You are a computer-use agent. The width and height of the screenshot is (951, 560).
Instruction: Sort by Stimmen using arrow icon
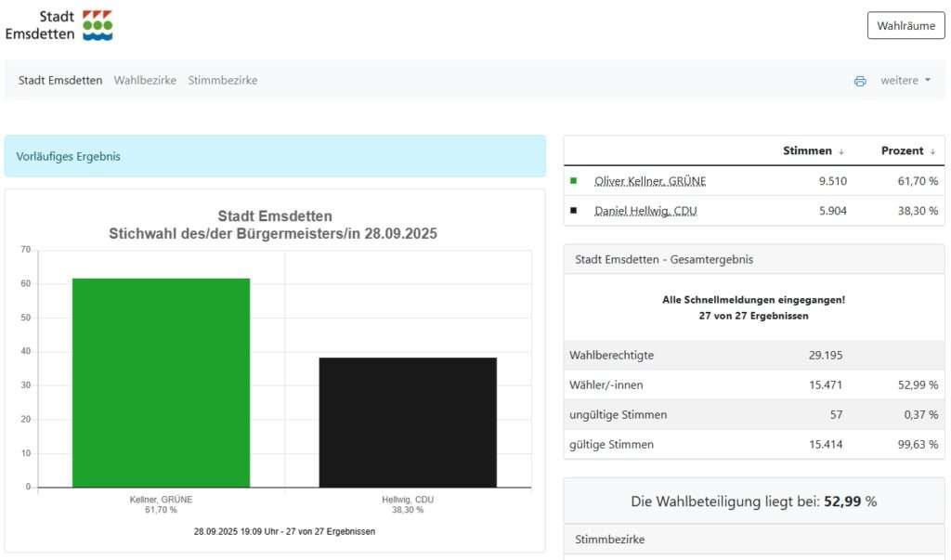click(841, 151)
